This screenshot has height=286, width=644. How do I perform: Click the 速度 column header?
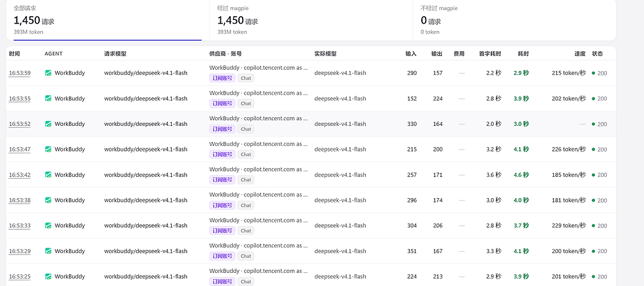[580, 54]
